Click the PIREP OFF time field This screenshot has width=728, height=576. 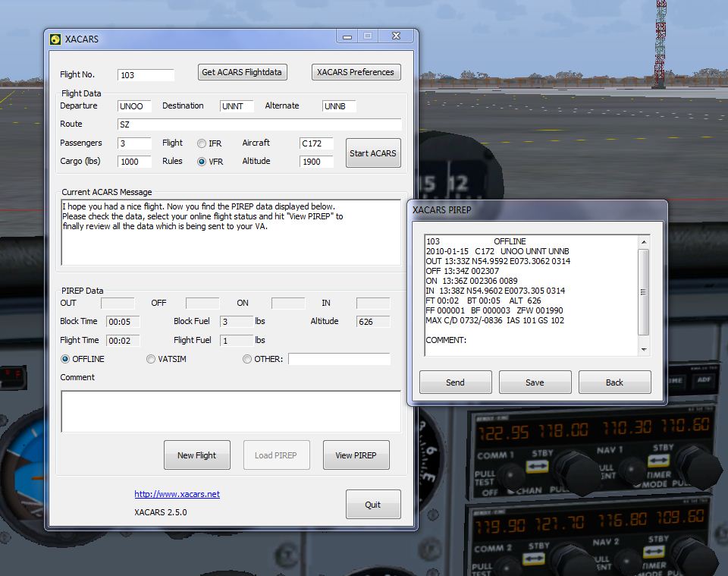tap(203, 304)
